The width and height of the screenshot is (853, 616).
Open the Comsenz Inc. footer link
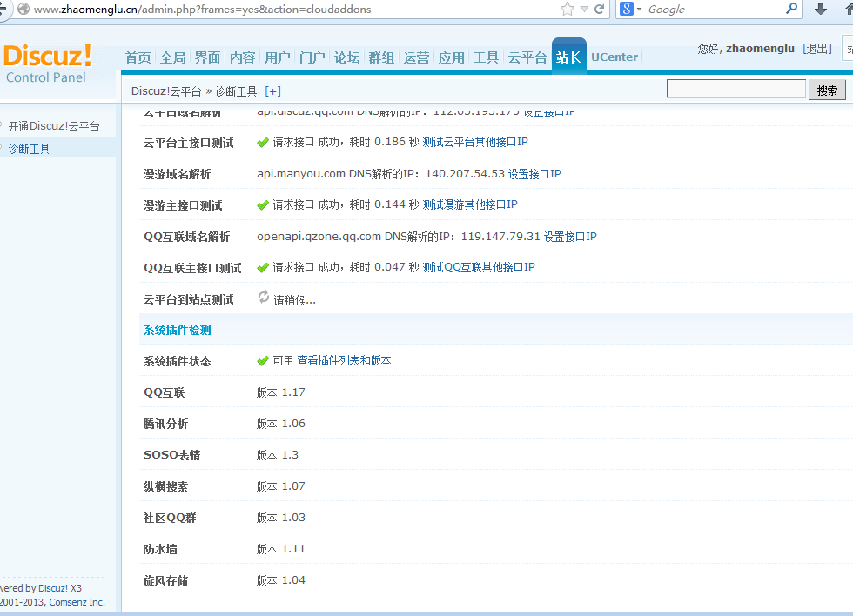tap(77, 602)
